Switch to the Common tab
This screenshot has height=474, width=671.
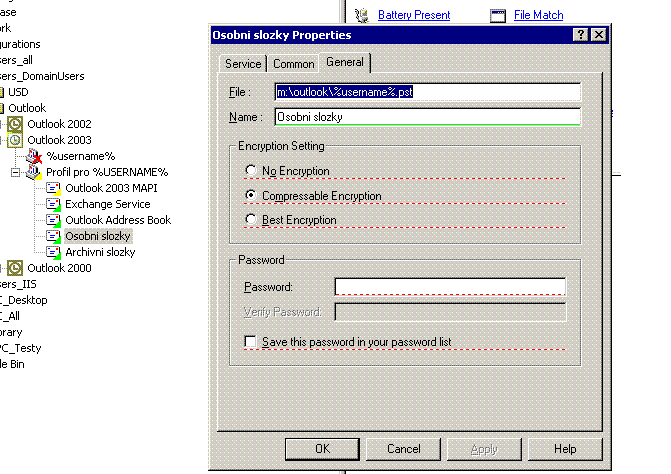coord(294,64)
